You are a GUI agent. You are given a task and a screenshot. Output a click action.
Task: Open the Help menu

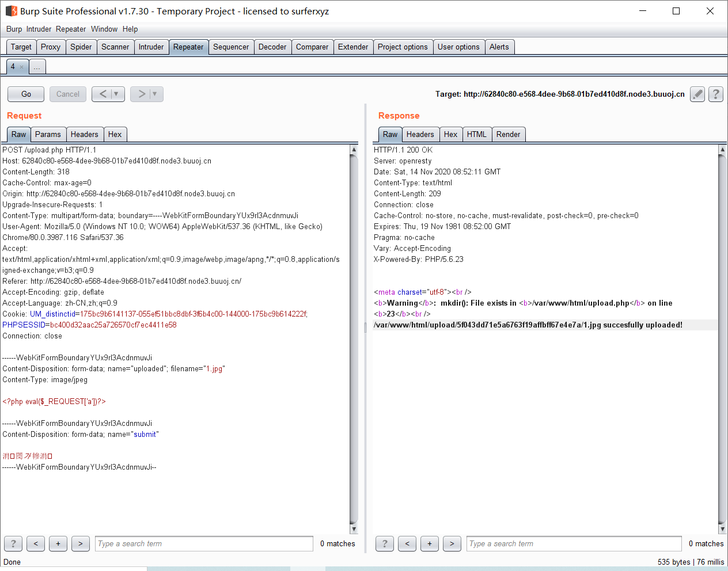(x=130, y=29)
